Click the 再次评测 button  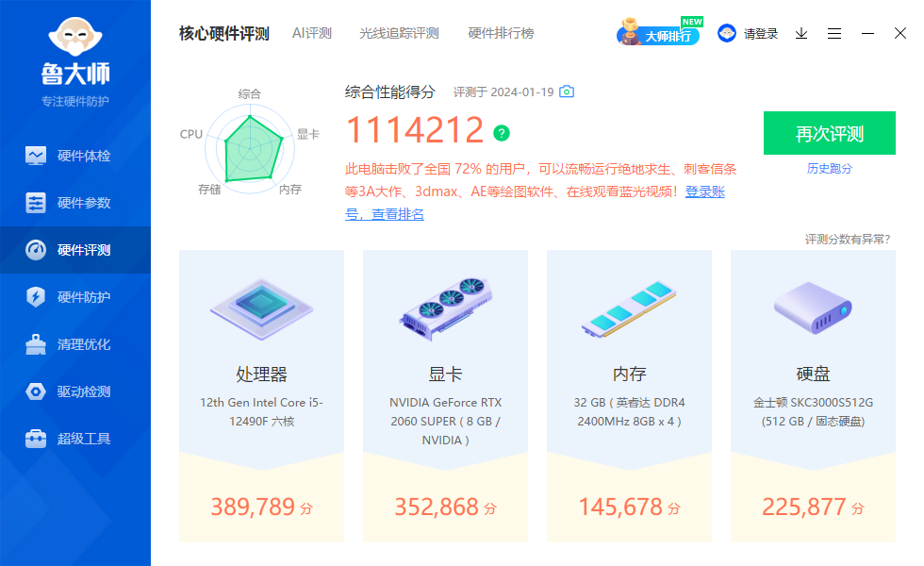coord(829,133)
